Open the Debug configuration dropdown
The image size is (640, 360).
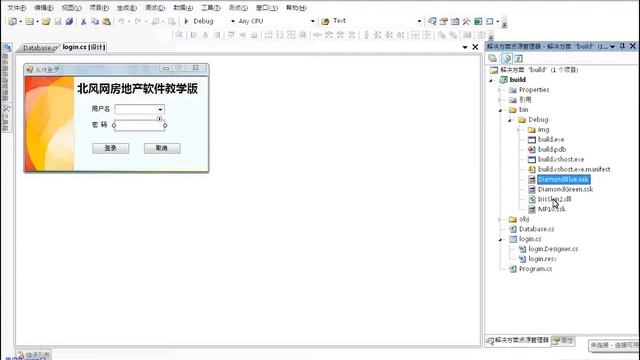[233, 21]
